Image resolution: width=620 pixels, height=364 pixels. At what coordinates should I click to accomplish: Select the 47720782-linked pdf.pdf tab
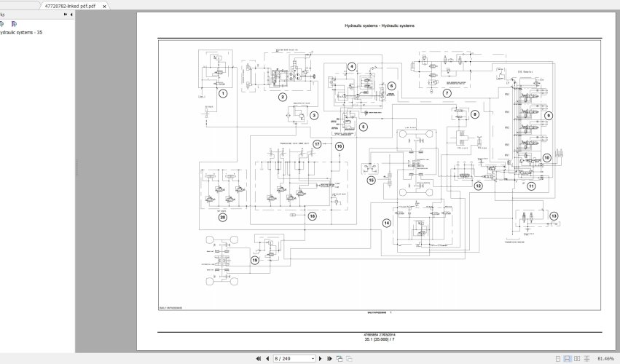point(70,5)
